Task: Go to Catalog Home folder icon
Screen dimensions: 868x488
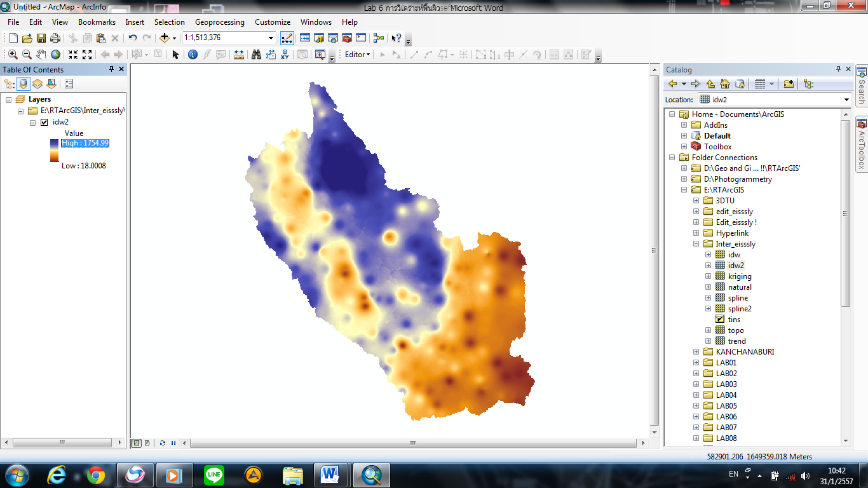Action: [725, 84]
